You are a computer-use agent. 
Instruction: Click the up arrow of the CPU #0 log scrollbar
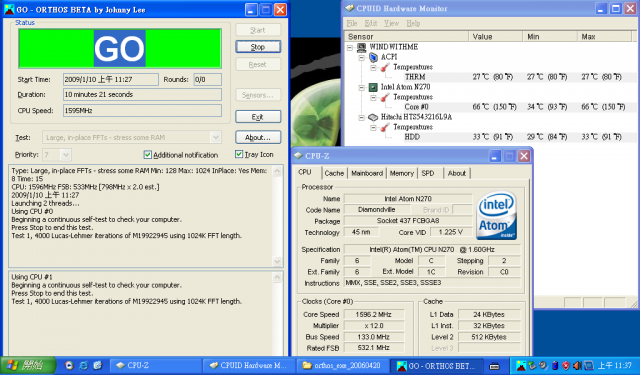pyautogui.click(x=277, y=171)
